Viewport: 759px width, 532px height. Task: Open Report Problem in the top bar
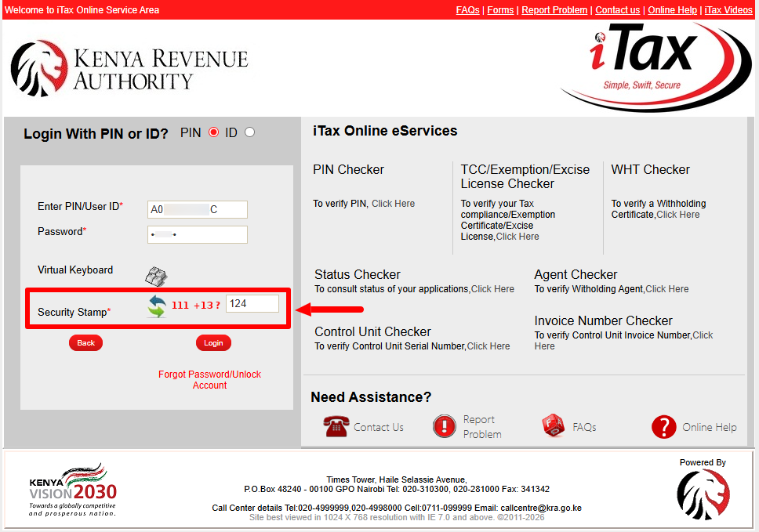[x=554, y=10]
